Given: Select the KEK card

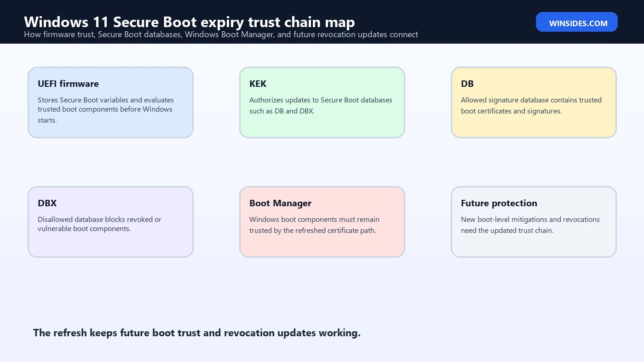Looking at the screenshot, I should (x=322, y=102).
